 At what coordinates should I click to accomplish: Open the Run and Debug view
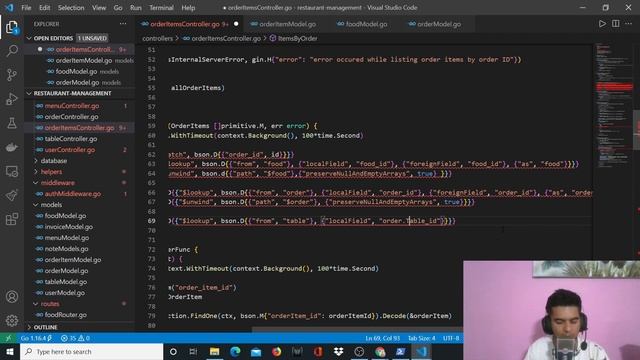point(12,99)
